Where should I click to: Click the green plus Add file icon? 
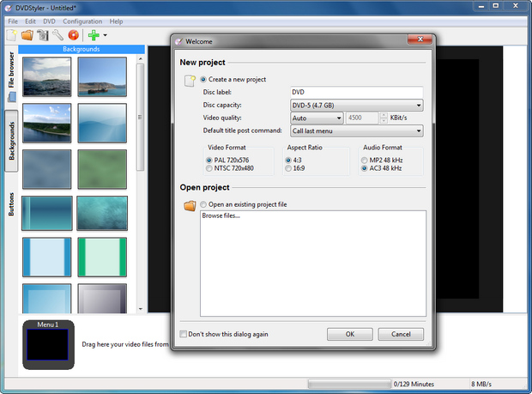click(94, 35)
